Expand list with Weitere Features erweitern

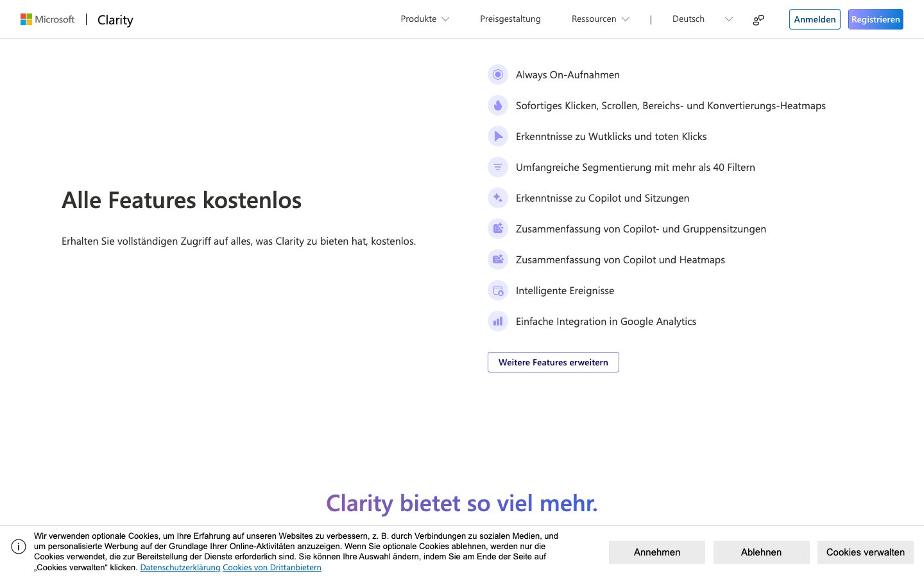[x=553, y=362]
